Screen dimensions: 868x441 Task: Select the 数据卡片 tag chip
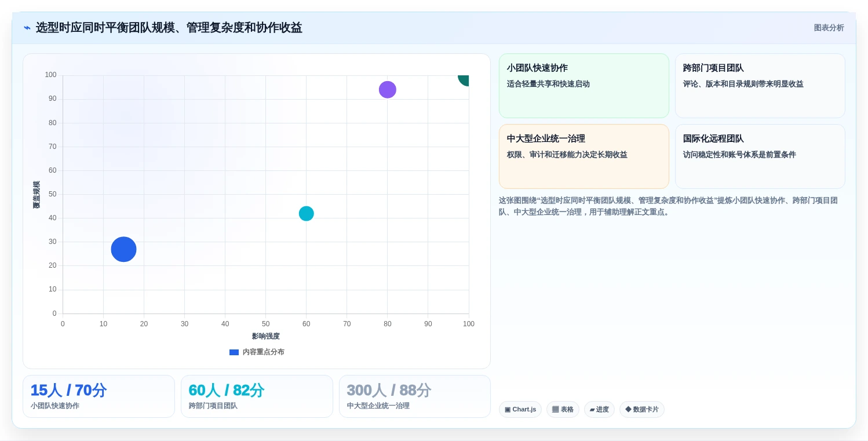(x=642, y=410)
